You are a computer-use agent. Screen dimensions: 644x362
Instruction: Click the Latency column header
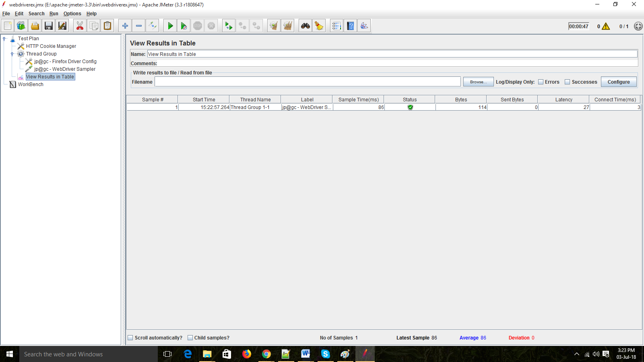563,100
